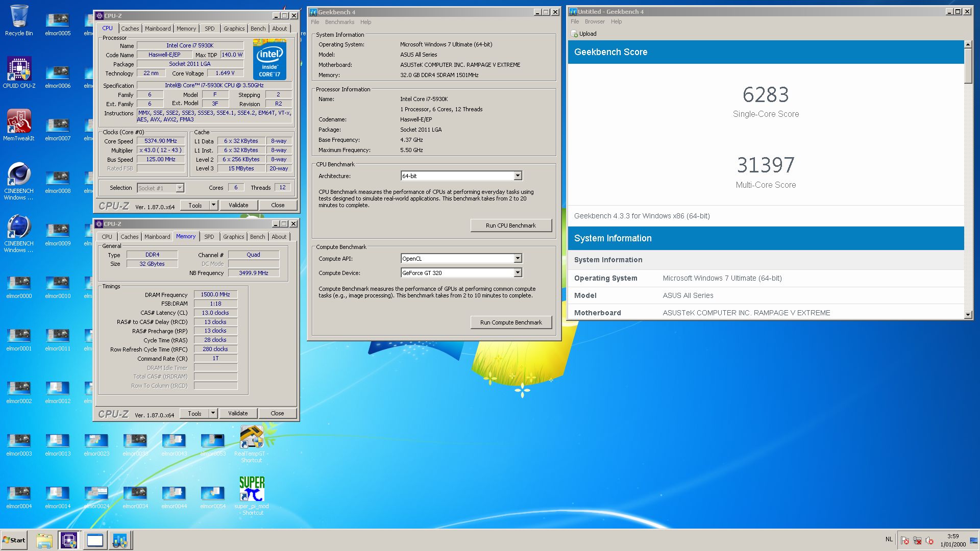Switch to Caches tab in top CPU-Z
This screenshot has height=551, width=980.
[x=130, y=29]
